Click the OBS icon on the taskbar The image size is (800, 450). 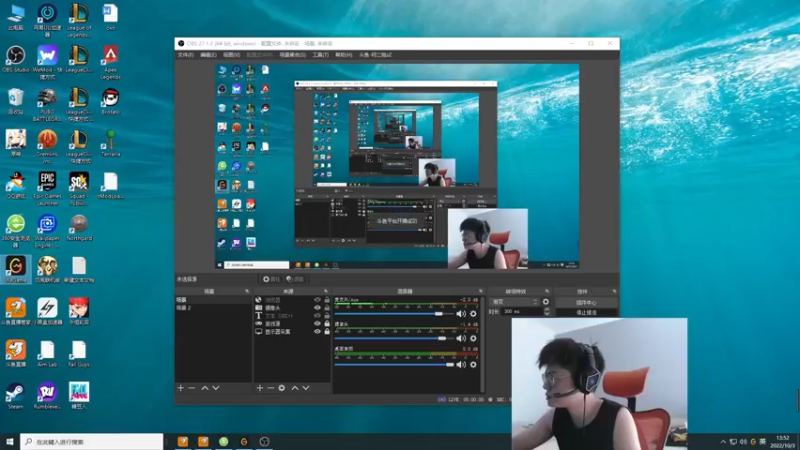pos(264,442)
